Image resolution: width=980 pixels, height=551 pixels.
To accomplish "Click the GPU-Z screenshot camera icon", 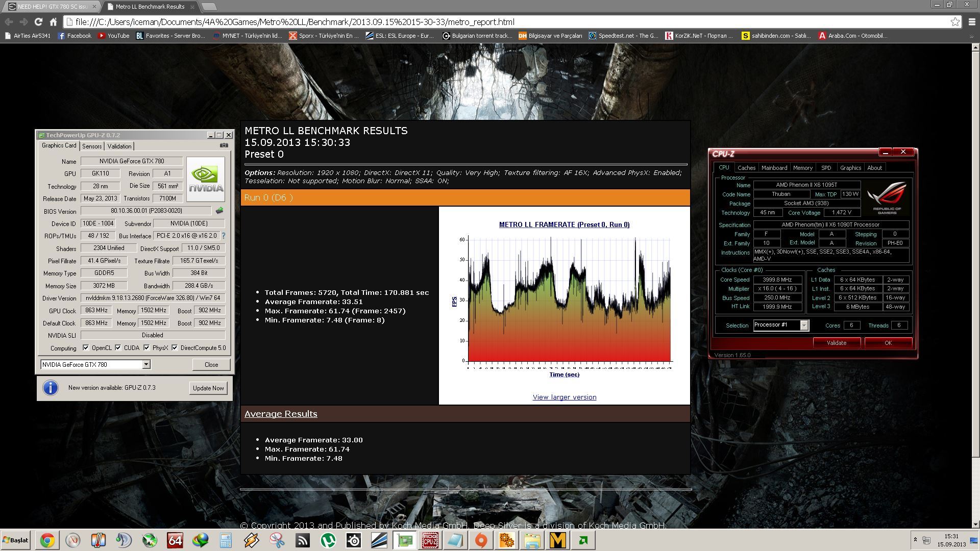I will [x=224, y=145].
